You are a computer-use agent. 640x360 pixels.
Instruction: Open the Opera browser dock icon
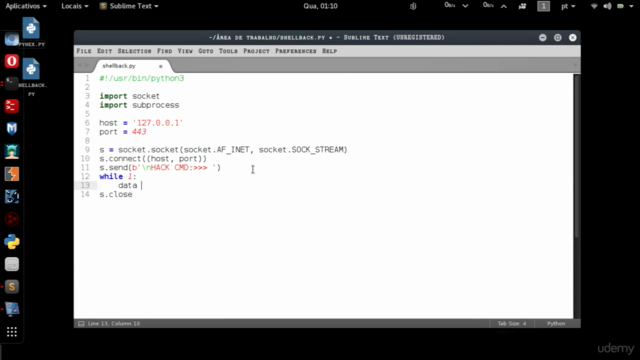[x=12, y=61]
